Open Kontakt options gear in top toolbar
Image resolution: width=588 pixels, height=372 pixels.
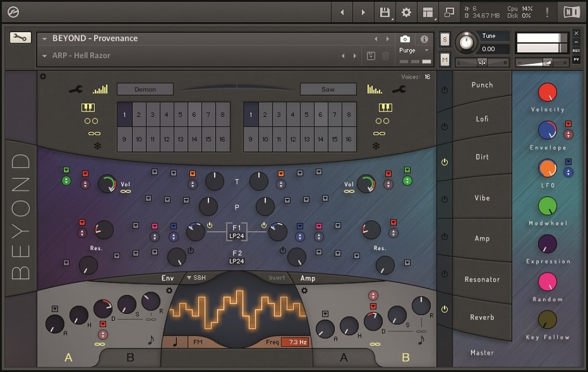click(406, 13)
